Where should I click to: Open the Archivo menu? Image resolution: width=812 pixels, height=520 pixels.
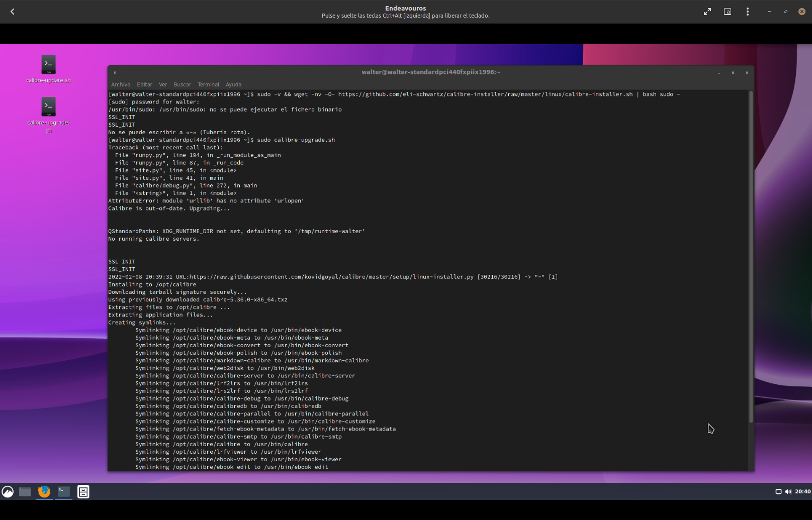click(121, 84)
